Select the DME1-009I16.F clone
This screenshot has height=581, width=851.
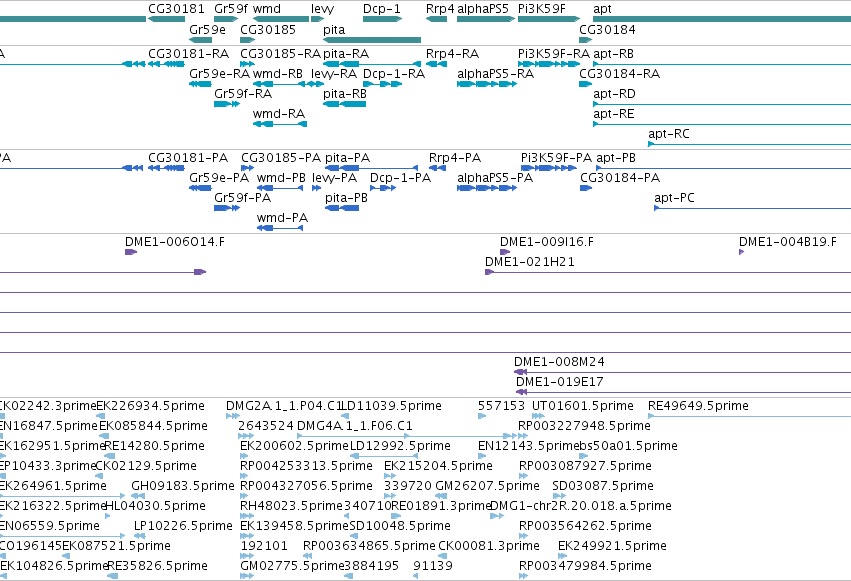(x=505, y=252)
